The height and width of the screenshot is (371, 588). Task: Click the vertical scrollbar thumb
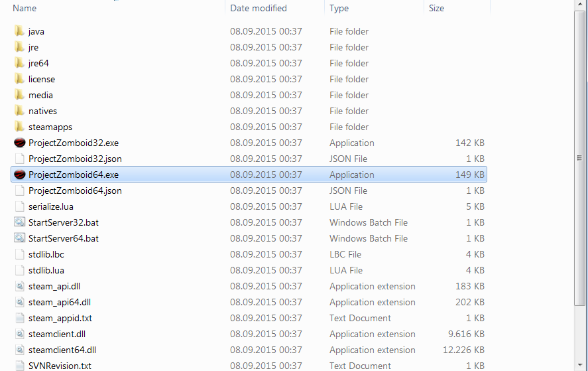tap(580, 158)
